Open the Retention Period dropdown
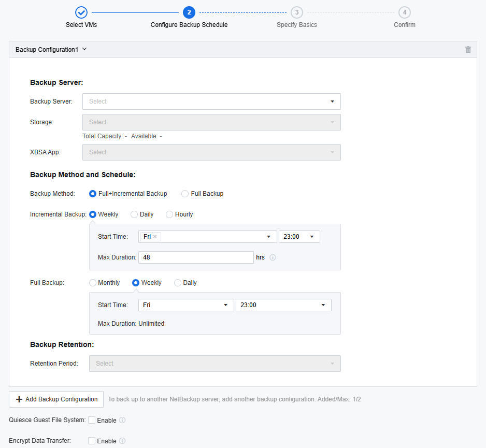The image size is (486, 448). click(215, 364)
